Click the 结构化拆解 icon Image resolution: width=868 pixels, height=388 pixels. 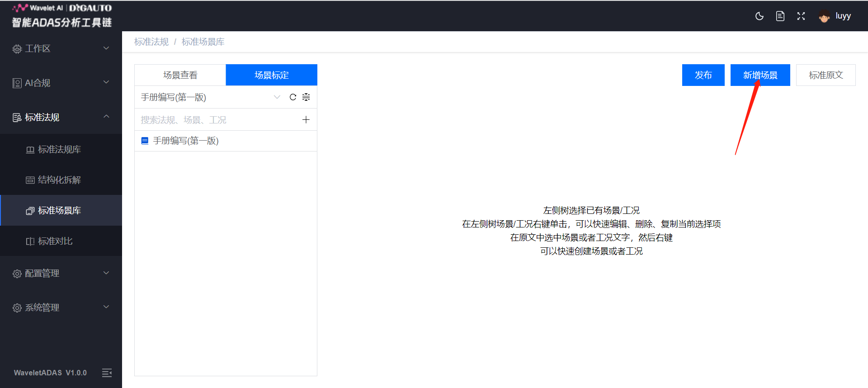[30, 180]
